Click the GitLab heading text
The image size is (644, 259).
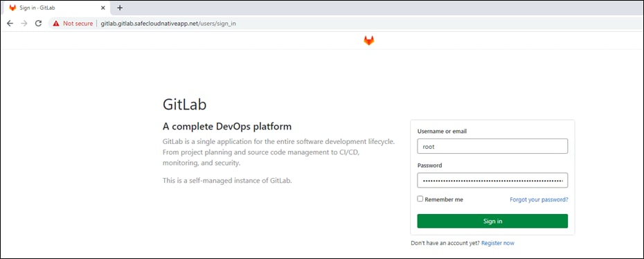pos(184,105)
